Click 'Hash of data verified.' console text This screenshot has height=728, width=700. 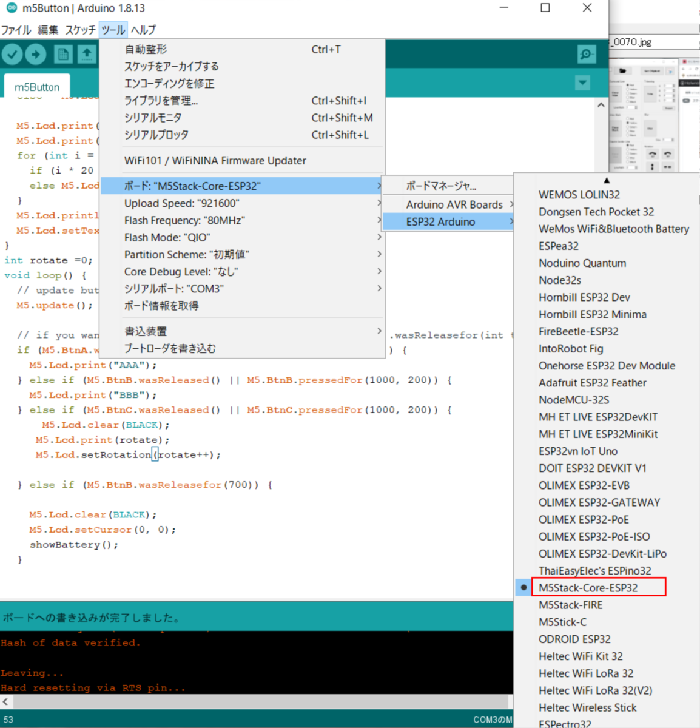[x=70, y=642]
